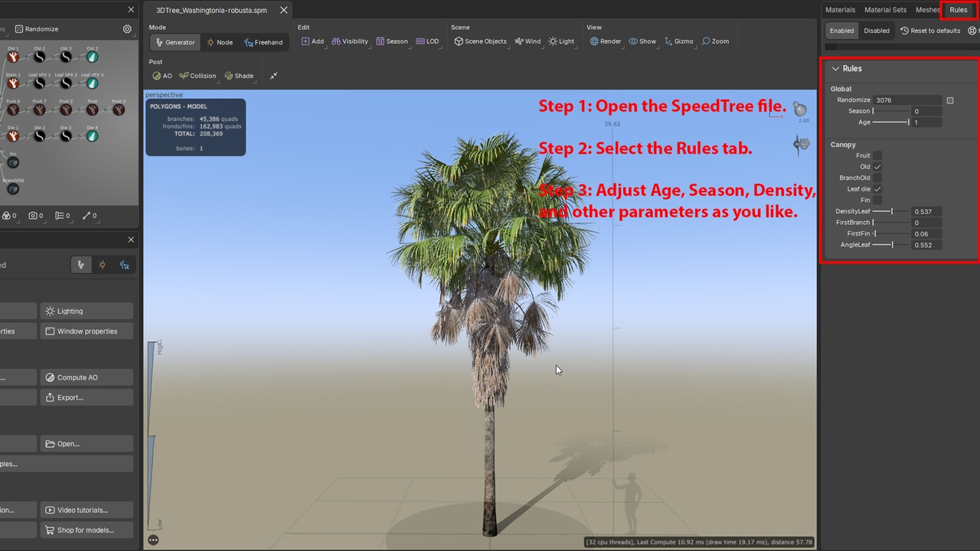Screen dimensions: 980x551
Task: Open generator panel settings gear
Action: click(x=127, y=29)
